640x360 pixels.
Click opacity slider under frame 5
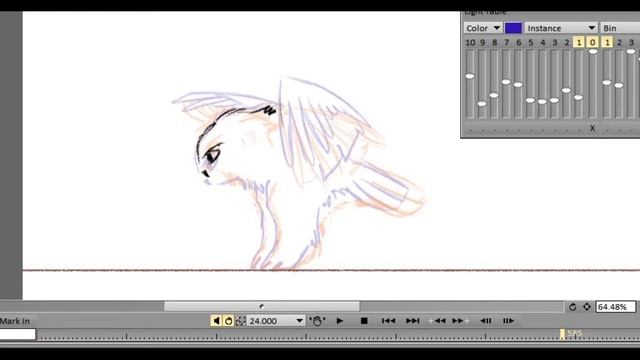click(530, 84)
